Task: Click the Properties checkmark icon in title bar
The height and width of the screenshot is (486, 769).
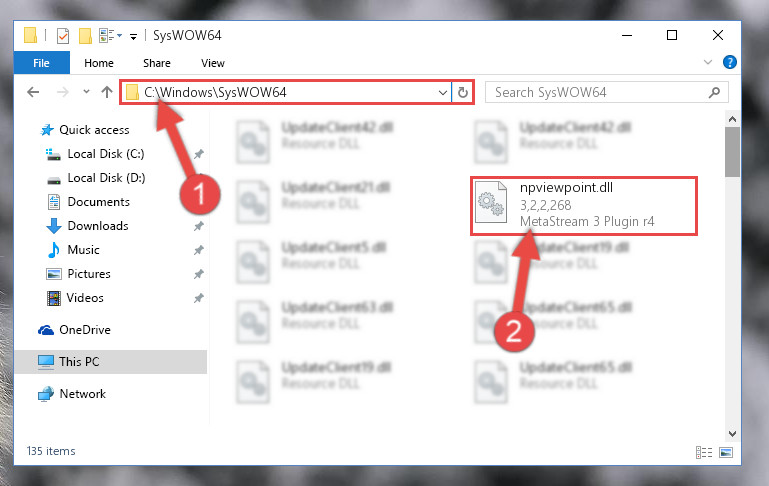Action: tap(63, 36)
